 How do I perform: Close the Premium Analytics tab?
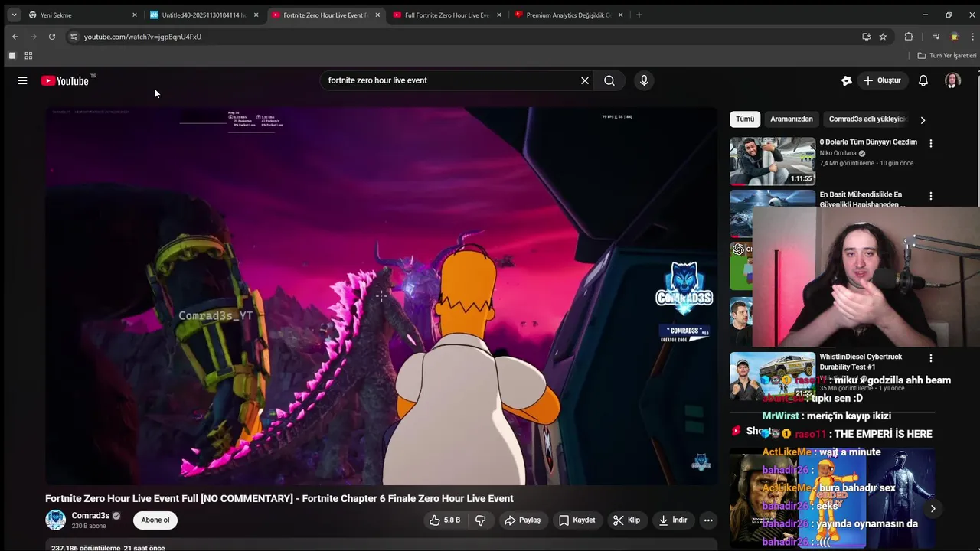(621, 15)
